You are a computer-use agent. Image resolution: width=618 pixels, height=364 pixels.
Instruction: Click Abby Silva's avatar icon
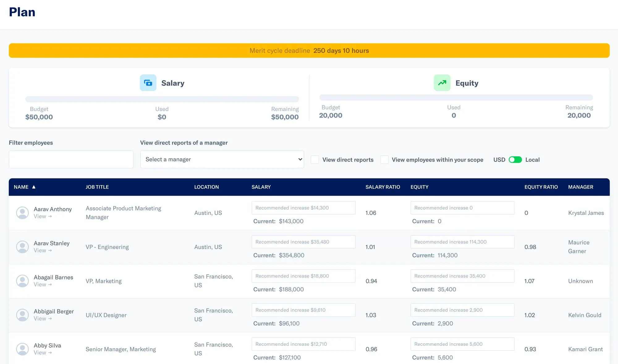22,349
